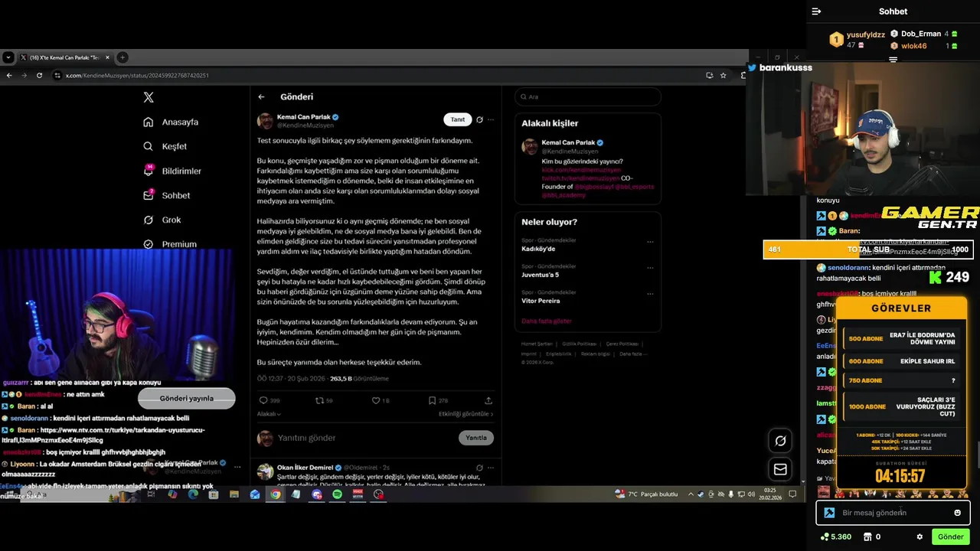Expand the Alakalı sort dropdown
The image size is (980, 551).
(x=269, y=414)
